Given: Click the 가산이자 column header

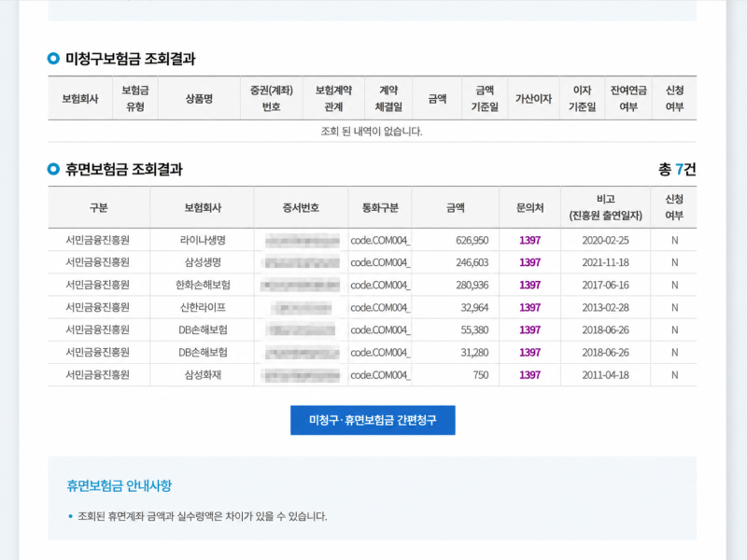Looking at the screenshot, I should 533,99.
